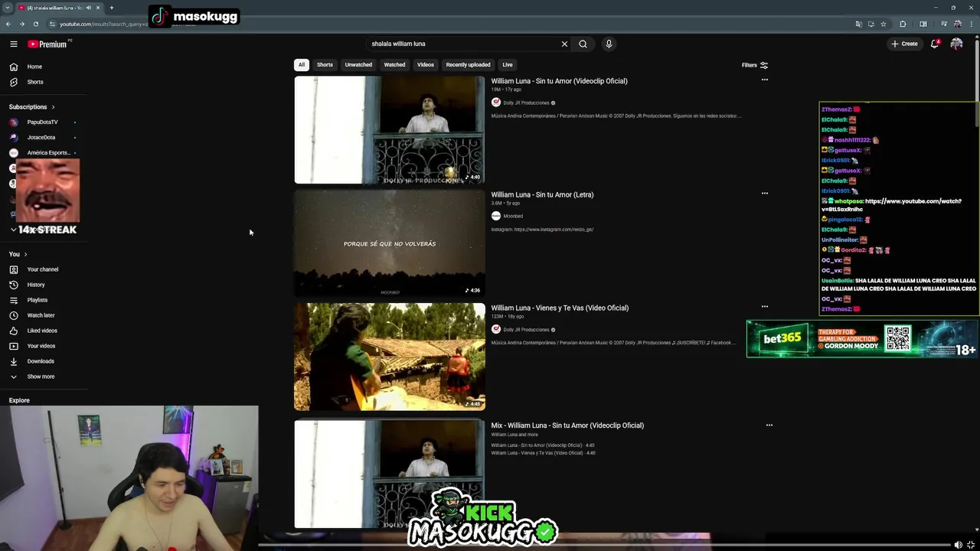Mute the tab via its speaker icon
Viewport: 980px width, 551px height.
[x=89, y=8]
